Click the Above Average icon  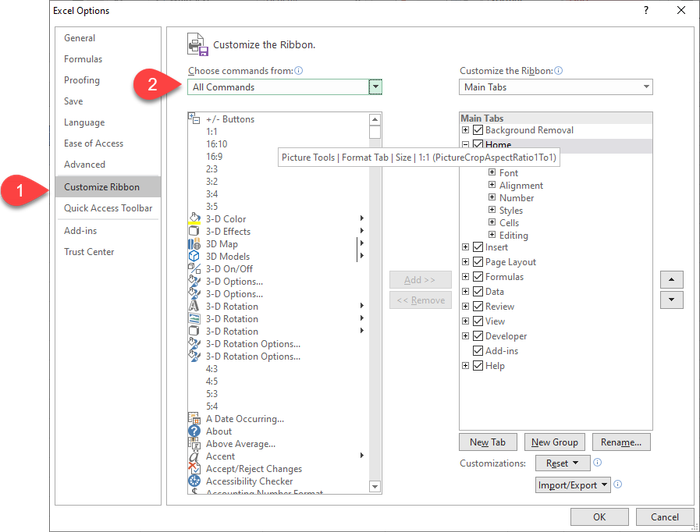pos(194,444)
